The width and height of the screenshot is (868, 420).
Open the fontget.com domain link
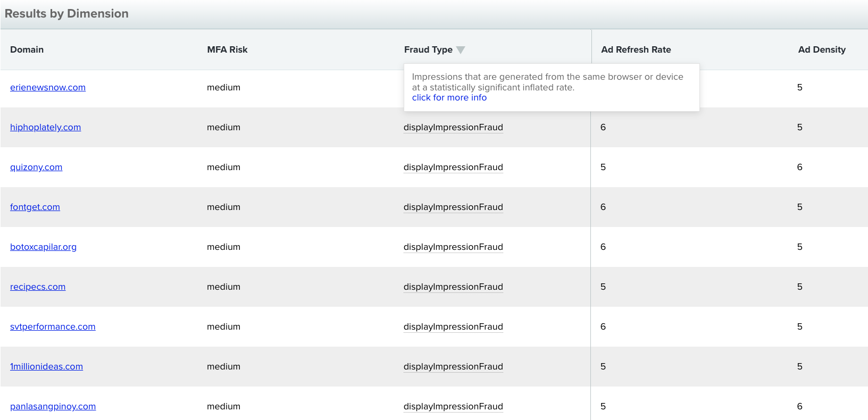pyautogui.click(x=35, y=207)
